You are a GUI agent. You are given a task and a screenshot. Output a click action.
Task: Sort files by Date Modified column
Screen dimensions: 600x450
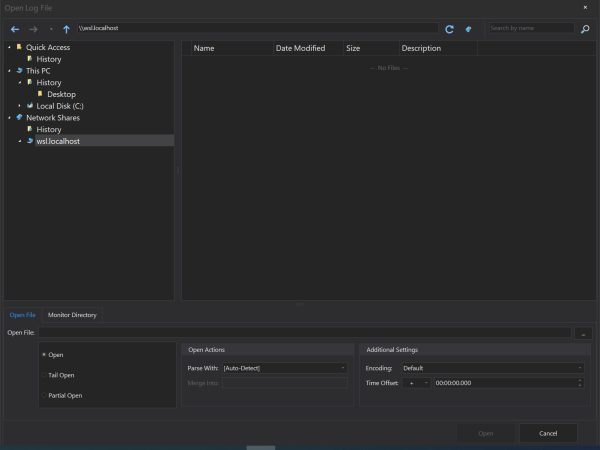(x=308, y=48)
